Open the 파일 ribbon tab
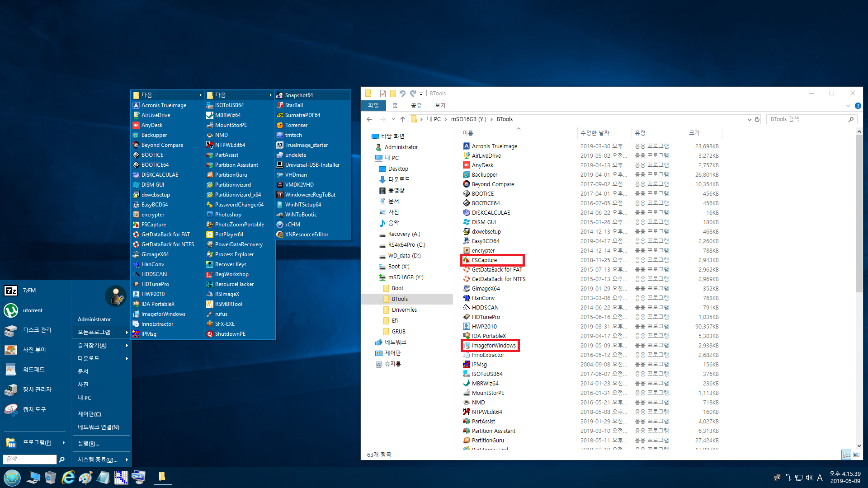 tap(373, 105)
